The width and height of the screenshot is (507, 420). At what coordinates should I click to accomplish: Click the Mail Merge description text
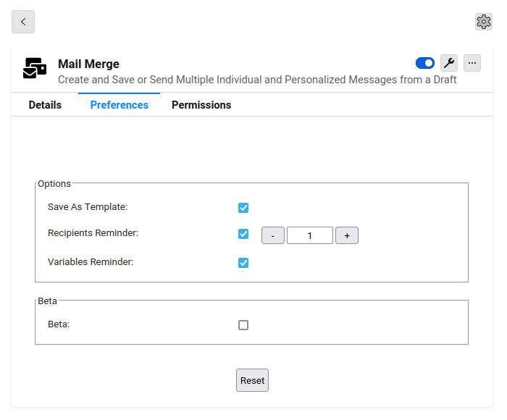pos(257,80)
